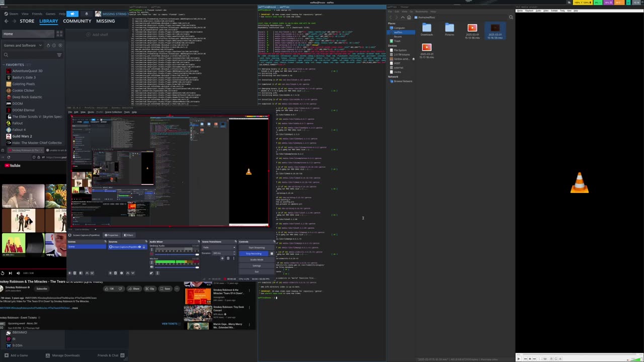Image resolution: width=644 pixels, height=362 pixels.
Task: Open Scene Collection menu in OBS
Action: tap(114, 112)
